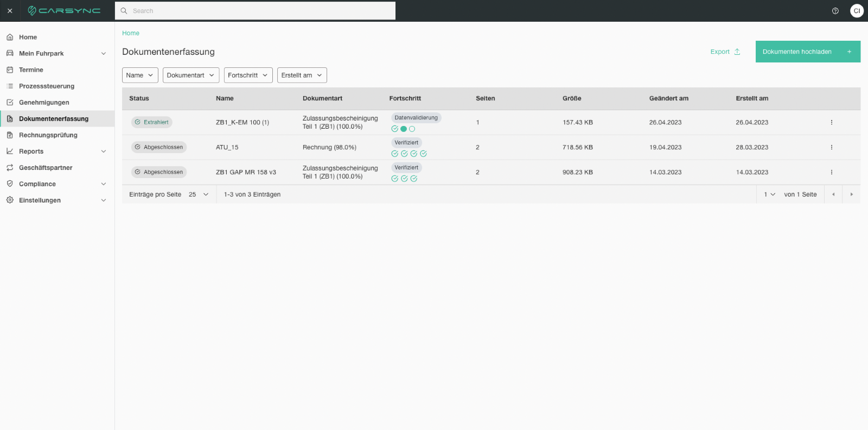Expand the Einstellungen submenu chevron
868x430 pixels.
click(104, 200)
